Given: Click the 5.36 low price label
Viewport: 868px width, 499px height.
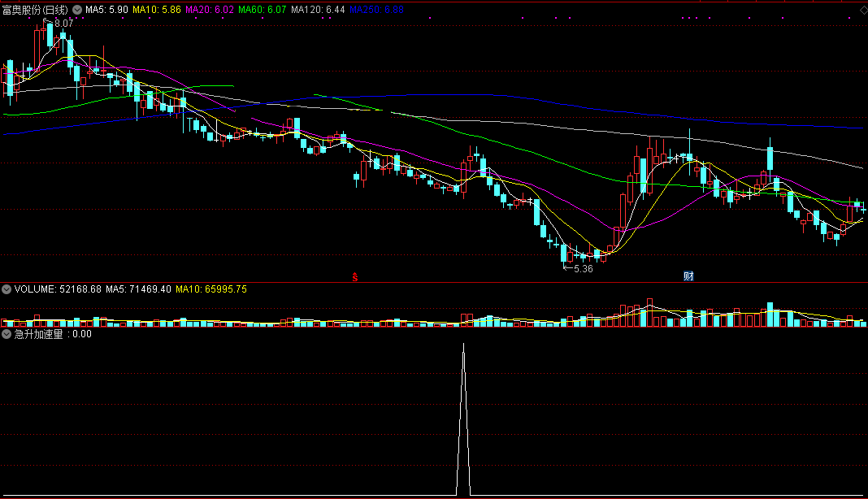Looking at the screenshot, I should click(584, 269).
